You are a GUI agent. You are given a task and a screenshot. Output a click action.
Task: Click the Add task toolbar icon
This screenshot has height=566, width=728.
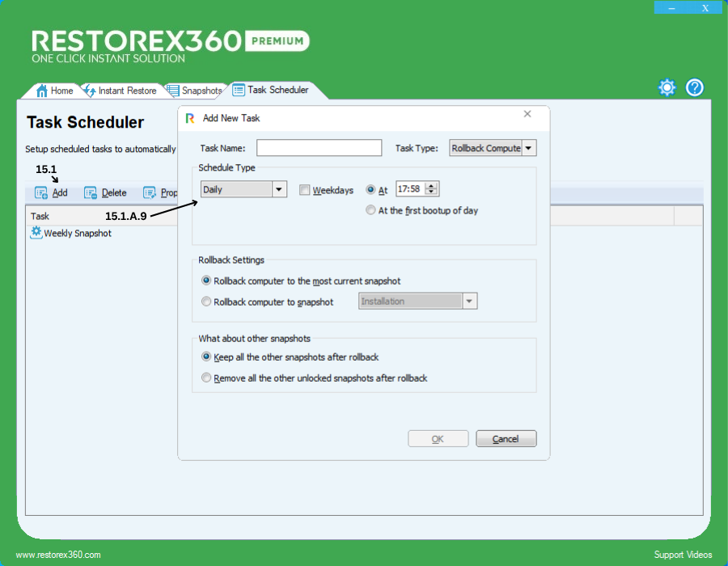coord(41,193)
